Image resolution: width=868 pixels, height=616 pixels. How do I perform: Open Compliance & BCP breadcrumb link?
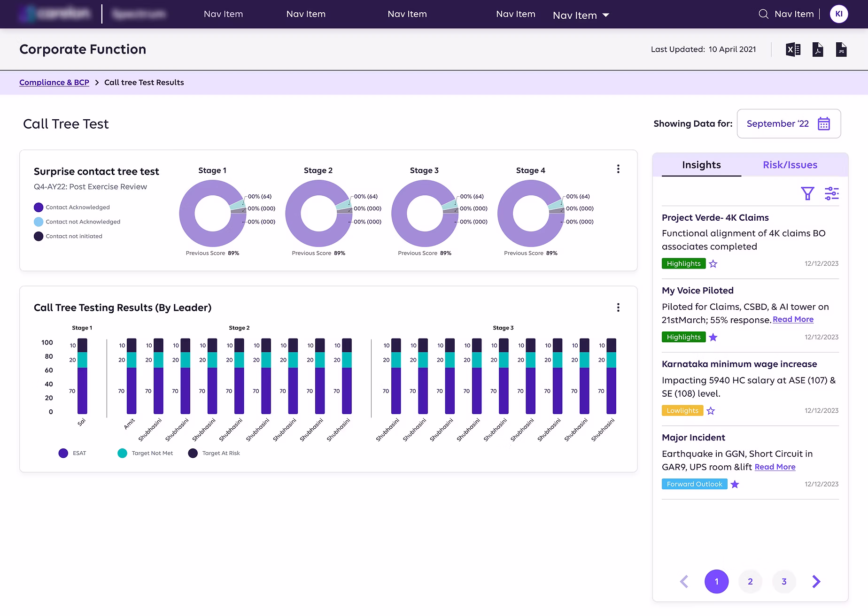coord(54,82)
